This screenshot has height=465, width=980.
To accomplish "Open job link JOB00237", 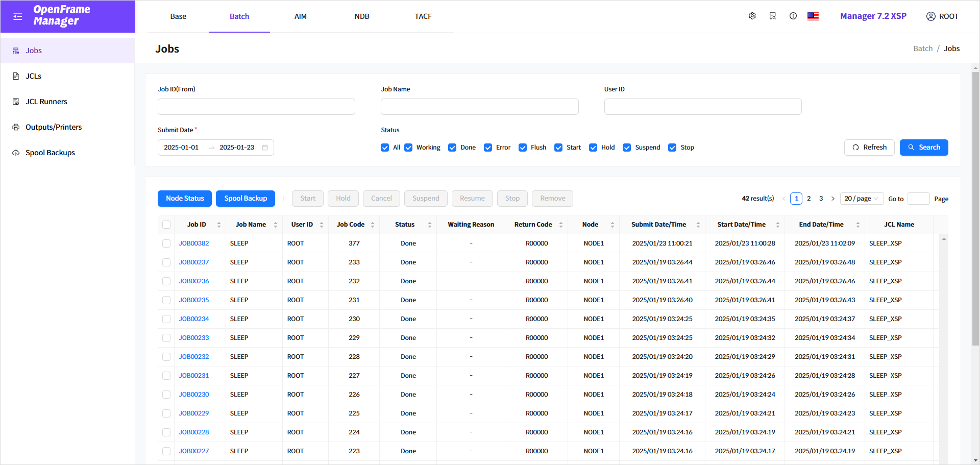I will point(194,262).
